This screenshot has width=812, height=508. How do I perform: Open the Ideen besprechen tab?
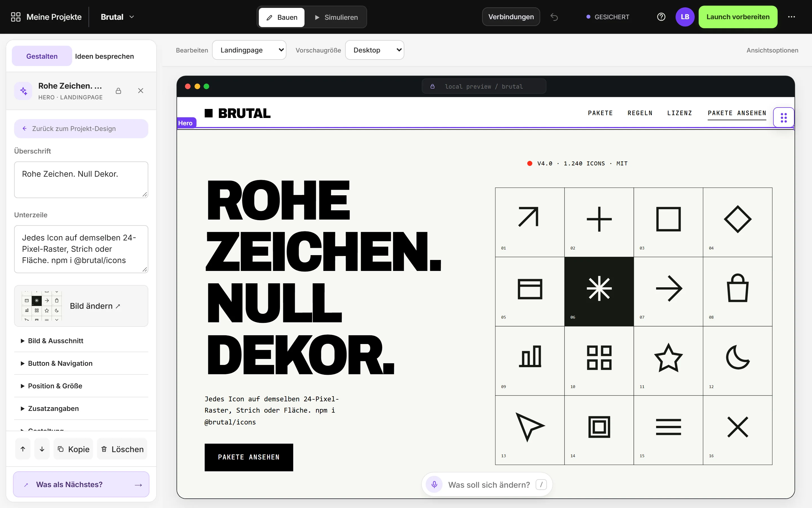(x=104, y=56)
